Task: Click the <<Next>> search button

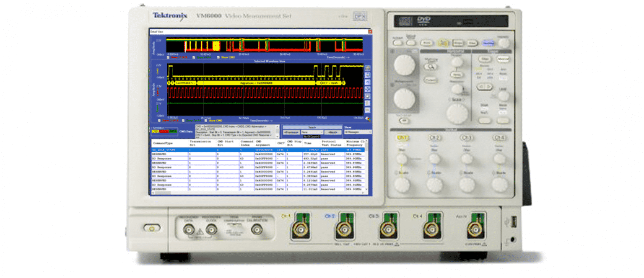Action: [x=333, y=132]
